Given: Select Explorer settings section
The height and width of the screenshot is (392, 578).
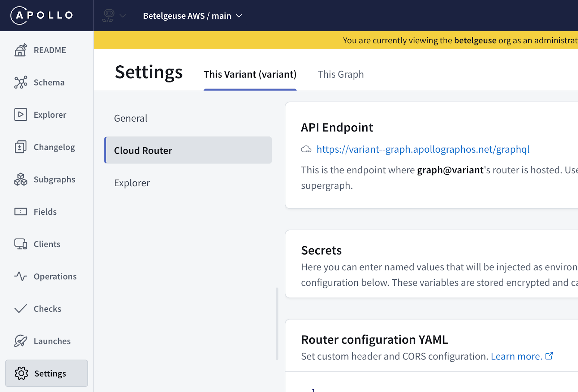Looking at the screenshot, I should 188,183.
